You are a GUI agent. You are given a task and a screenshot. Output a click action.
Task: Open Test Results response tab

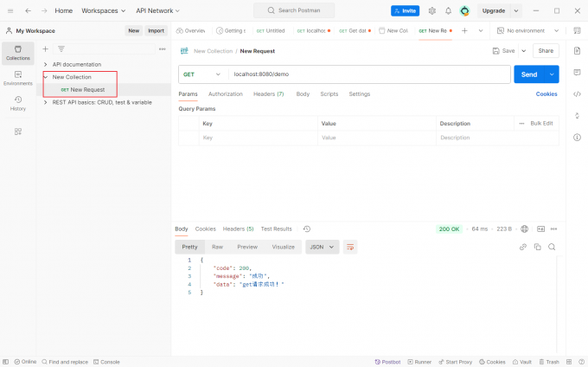[277, 229]
